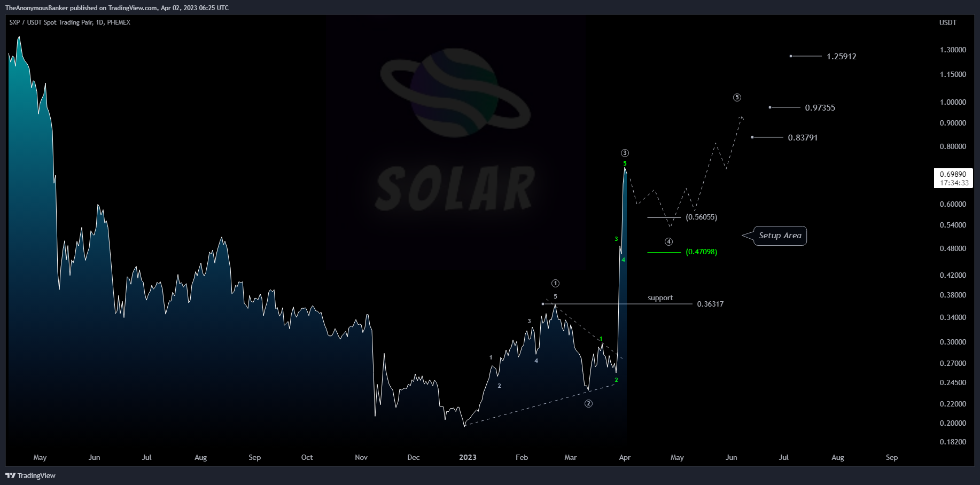Click the circled wave 5 marker
Image resolution: width=980 pixels, height=485 pixels.
(x=737, y=97)
